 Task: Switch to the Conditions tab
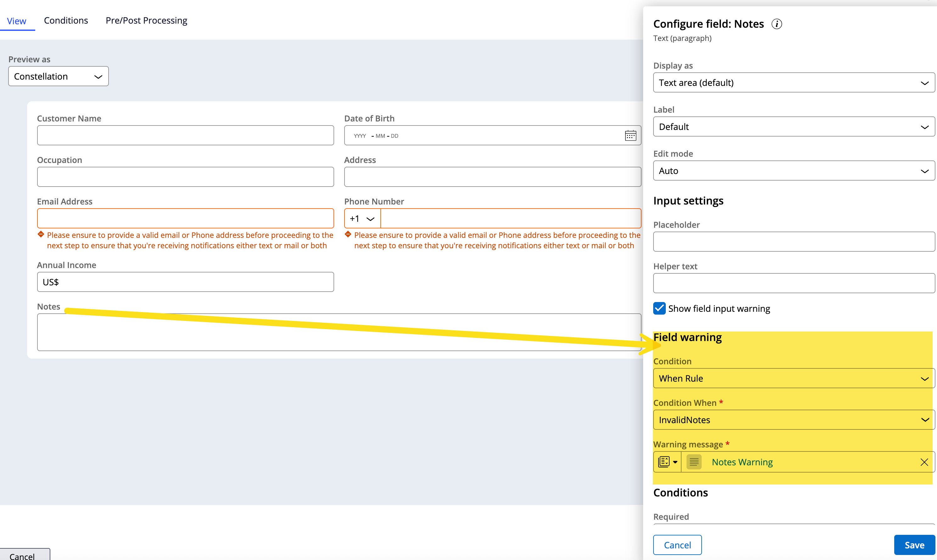[x=66, y=20]
